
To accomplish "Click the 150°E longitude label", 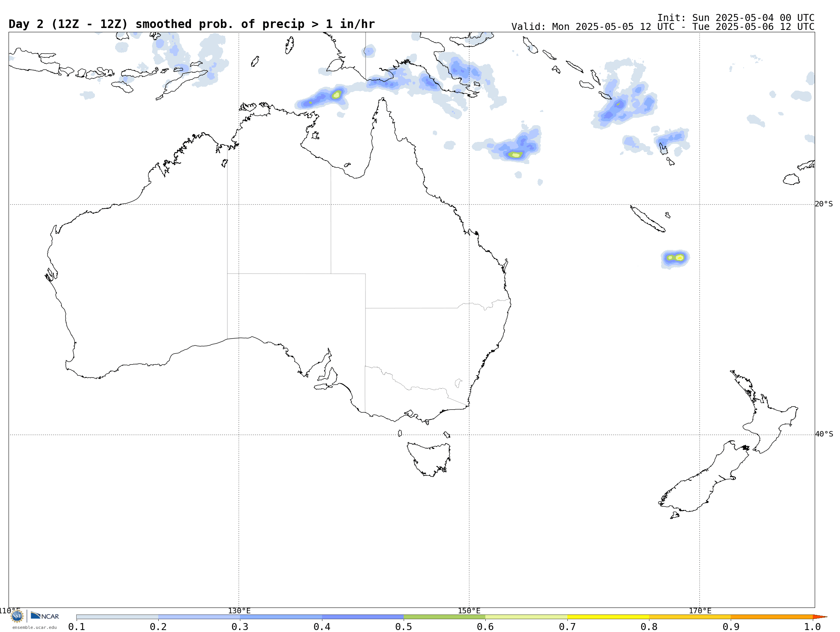I will [x=469, y=611].
